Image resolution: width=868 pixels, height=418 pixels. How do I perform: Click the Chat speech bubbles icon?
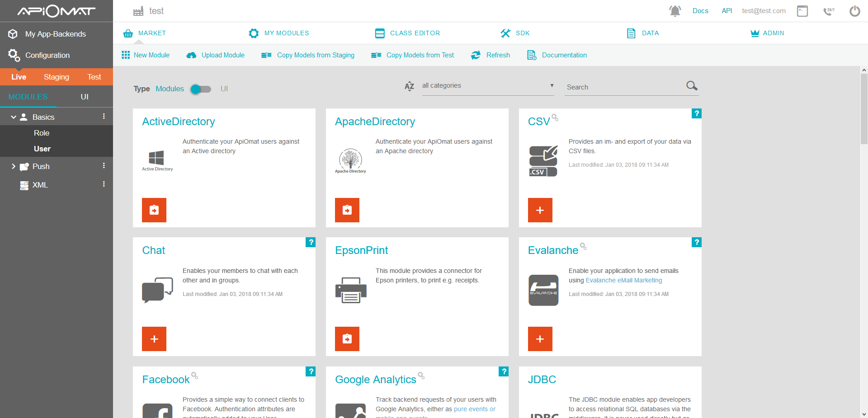coord(157,290)
